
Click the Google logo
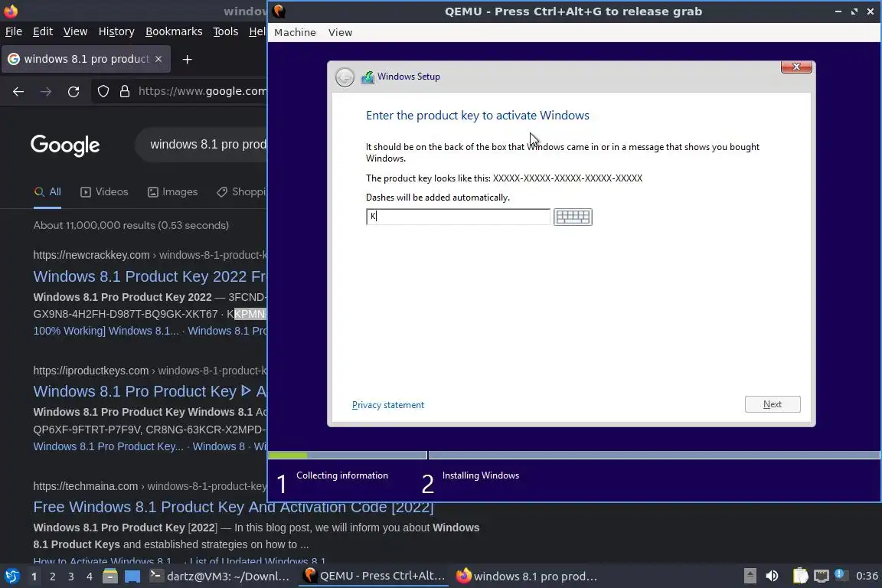65,145
